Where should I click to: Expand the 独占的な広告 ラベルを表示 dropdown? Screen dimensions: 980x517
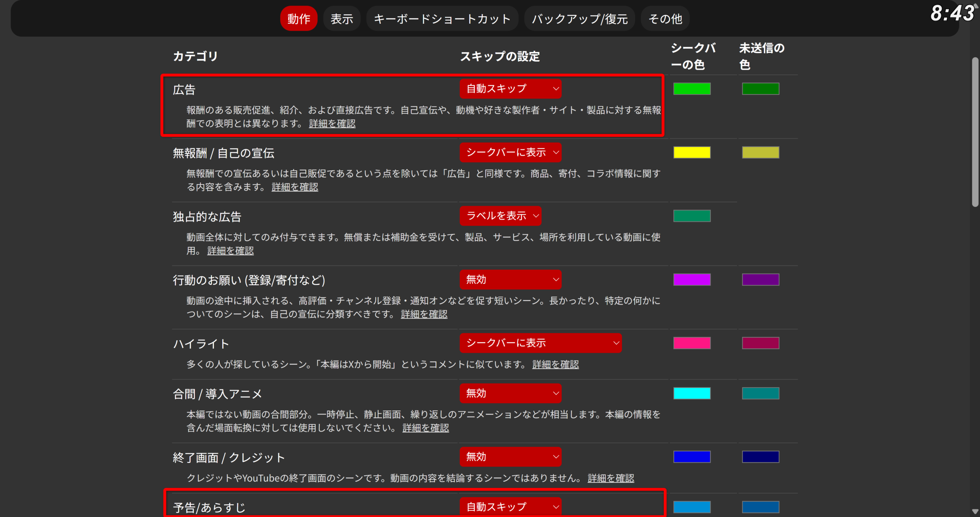[500, 216]
